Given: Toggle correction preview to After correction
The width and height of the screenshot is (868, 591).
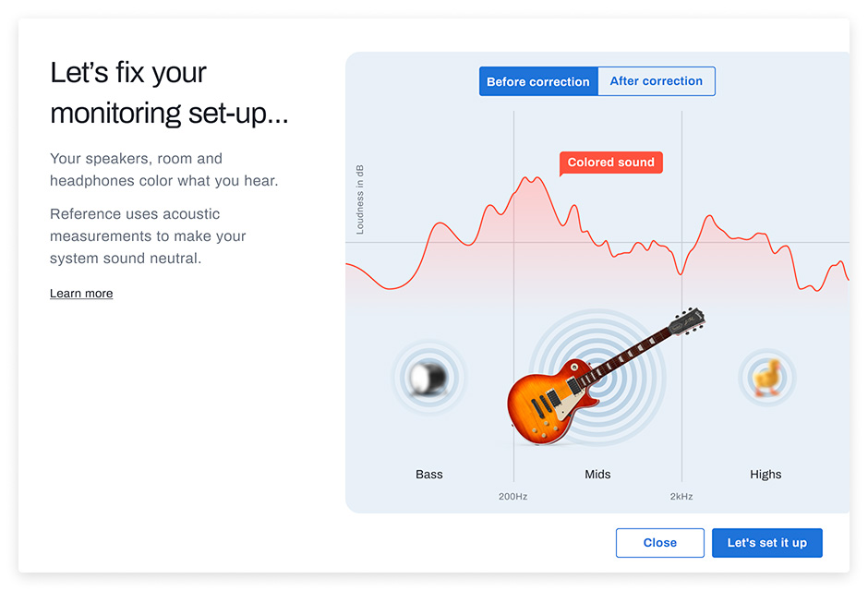Looking at the screenshot, I should 656,81.
